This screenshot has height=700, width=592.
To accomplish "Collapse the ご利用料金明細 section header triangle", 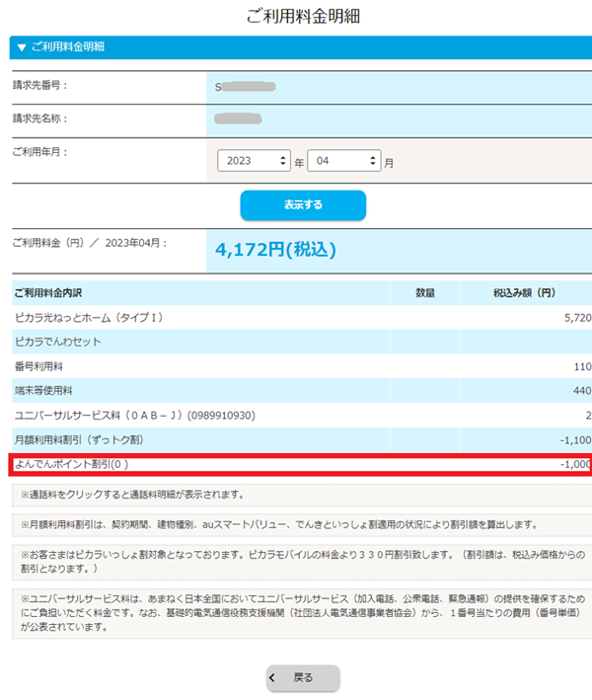I will (x=21, y=46).
